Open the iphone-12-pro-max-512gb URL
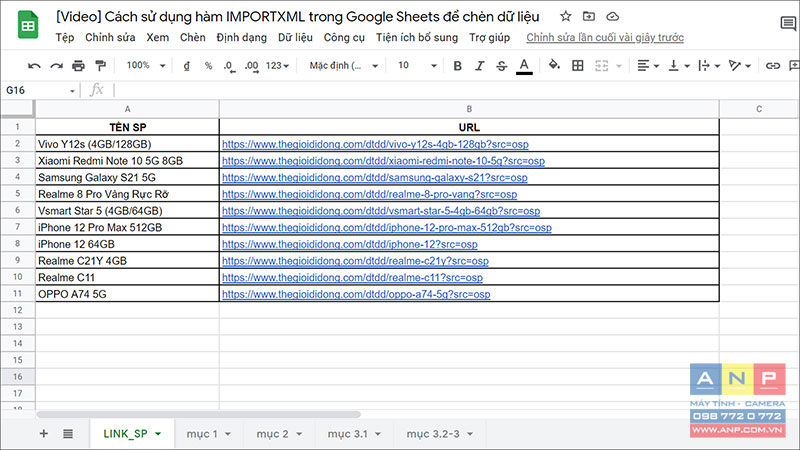The width and height of the screenshot is (800, 450). pos(387,228)
